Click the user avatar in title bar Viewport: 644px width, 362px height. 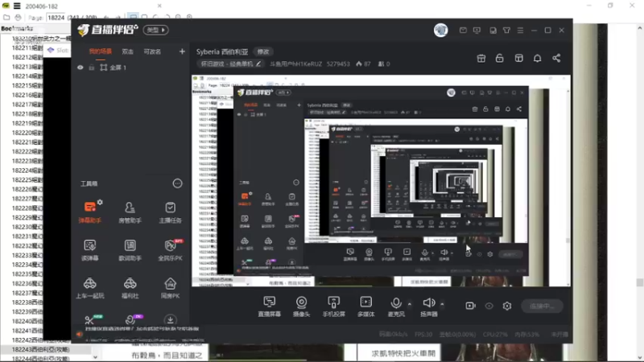[440, 30]
